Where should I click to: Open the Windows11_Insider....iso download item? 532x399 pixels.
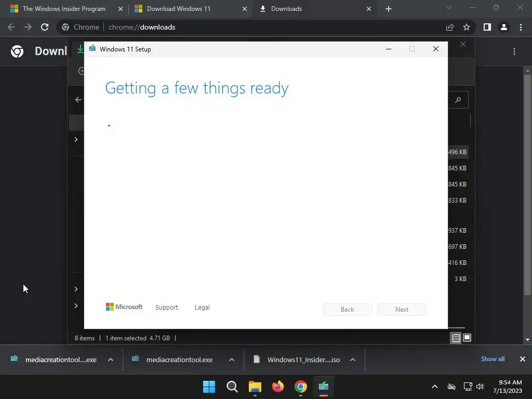(x=297, y=360)
